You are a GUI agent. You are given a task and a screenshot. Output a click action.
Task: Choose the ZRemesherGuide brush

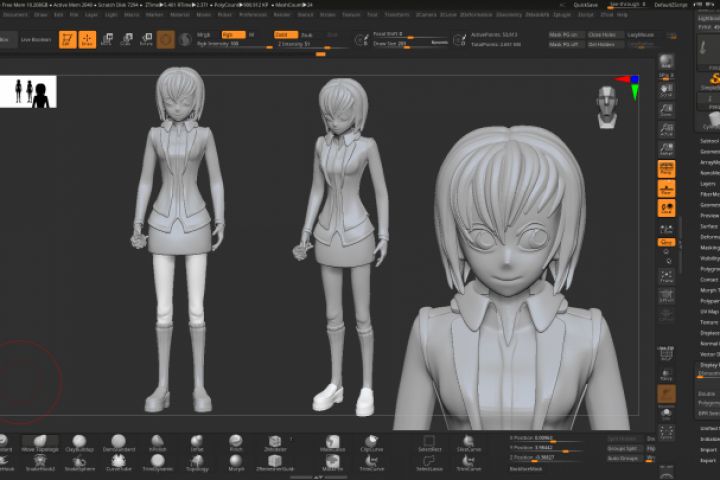coord(275,463)
